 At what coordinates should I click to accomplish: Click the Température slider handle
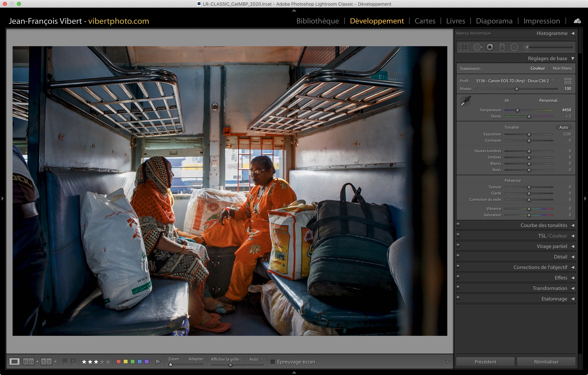coord(517,110)
